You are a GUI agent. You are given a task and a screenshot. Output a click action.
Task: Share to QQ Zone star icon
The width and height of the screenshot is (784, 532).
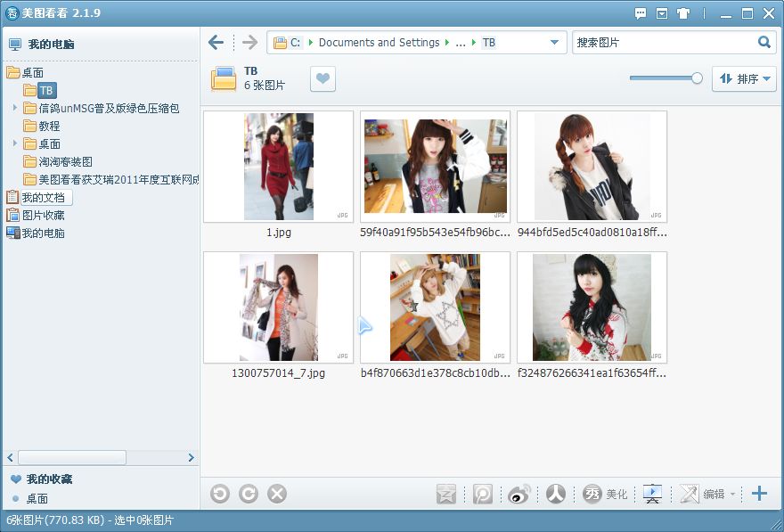pos(446,494)
